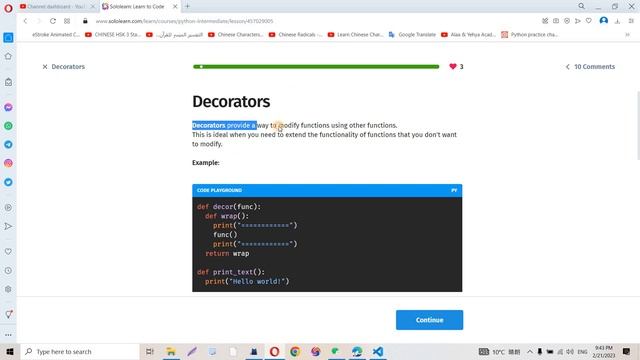This screenshot has height=360, width=640.
Task: Open the Alaa & Yehya Acad bookmark
Action: 469,35
